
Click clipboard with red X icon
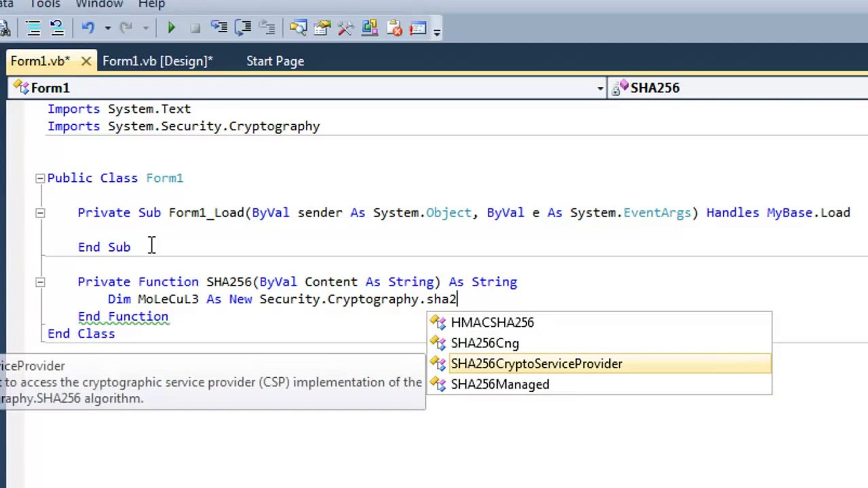[394, 28]
